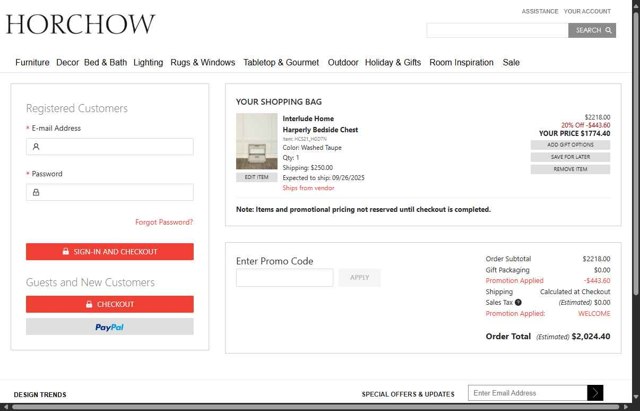The width and height of the screenshot is (640, 411).
Task: Click the Shipping: $250.00 text
Action: (308, 168)
